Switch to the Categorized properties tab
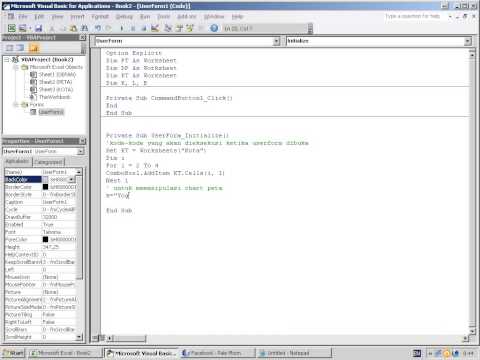 pos(49,162)
